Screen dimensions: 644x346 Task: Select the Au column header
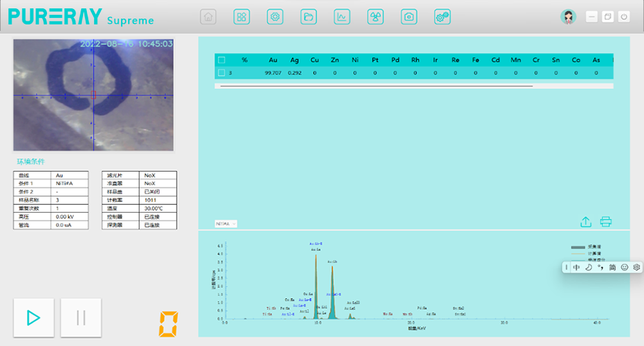[x=273, y=60]
